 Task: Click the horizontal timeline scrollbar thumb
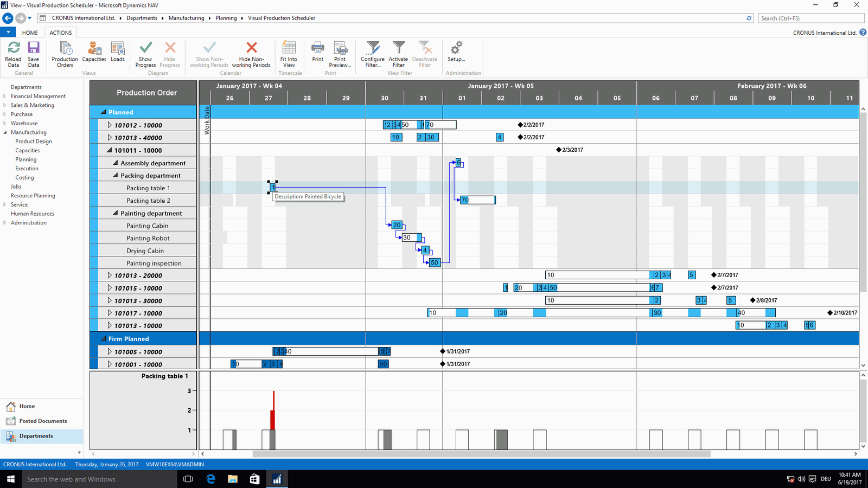click(x=481, y=454)
